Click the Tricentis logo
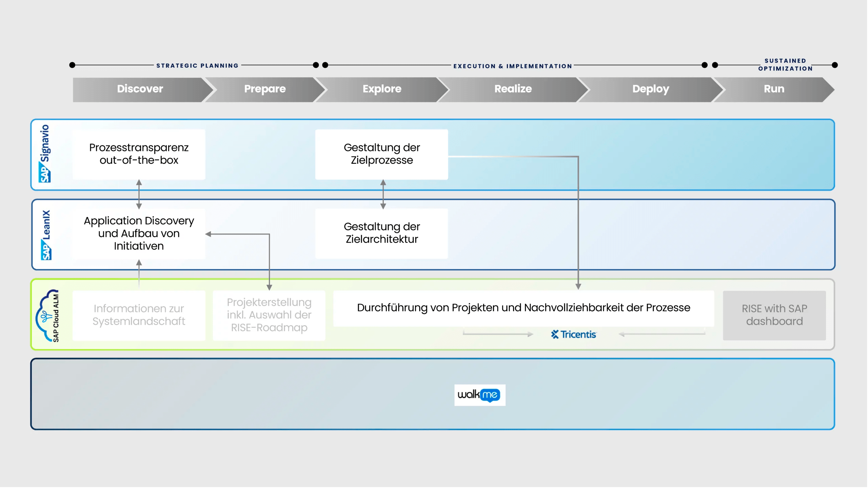The image size is (868, 488). point(574,334)
